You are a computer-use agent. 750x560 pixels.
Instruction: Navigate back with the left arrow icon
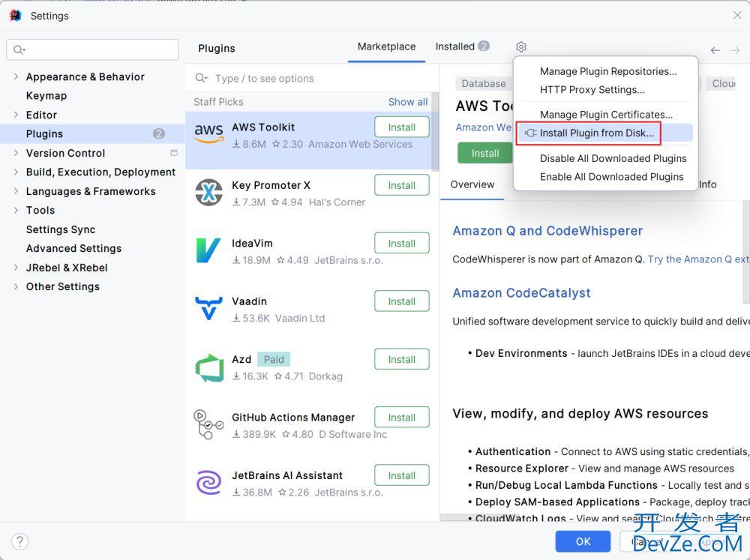point(715,50)
